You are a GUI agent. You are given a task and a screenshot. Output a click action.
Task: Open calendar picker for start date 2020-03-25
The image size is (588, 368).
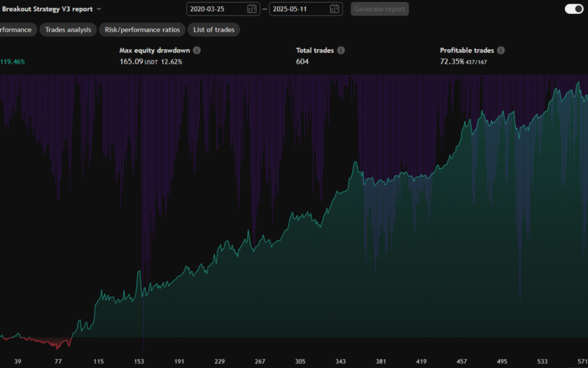point(251,9)
